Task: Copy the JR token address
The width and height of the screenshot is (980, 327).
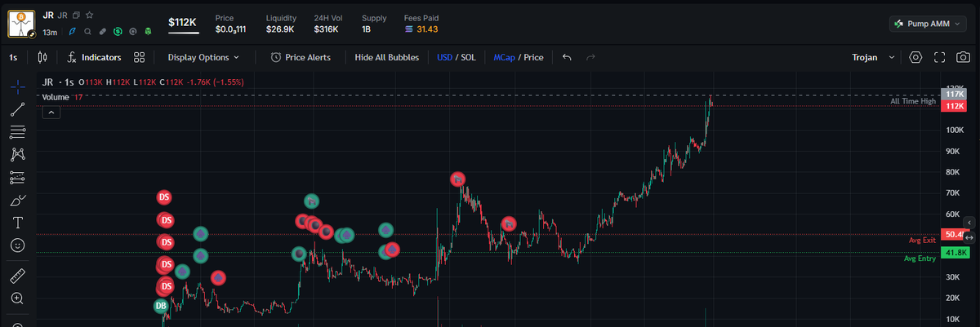Action: 76,15
